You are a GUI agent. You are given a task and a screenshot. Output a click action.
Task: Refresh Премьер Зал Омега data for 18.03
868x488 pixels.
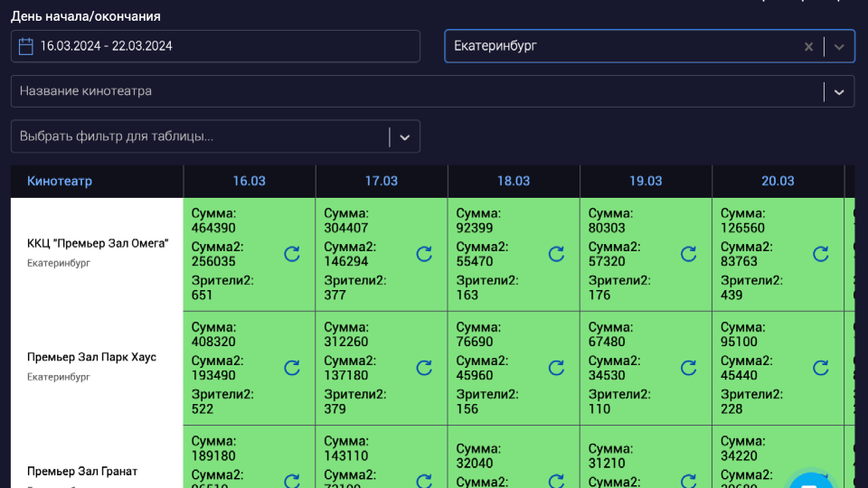(x=556, y=254)
